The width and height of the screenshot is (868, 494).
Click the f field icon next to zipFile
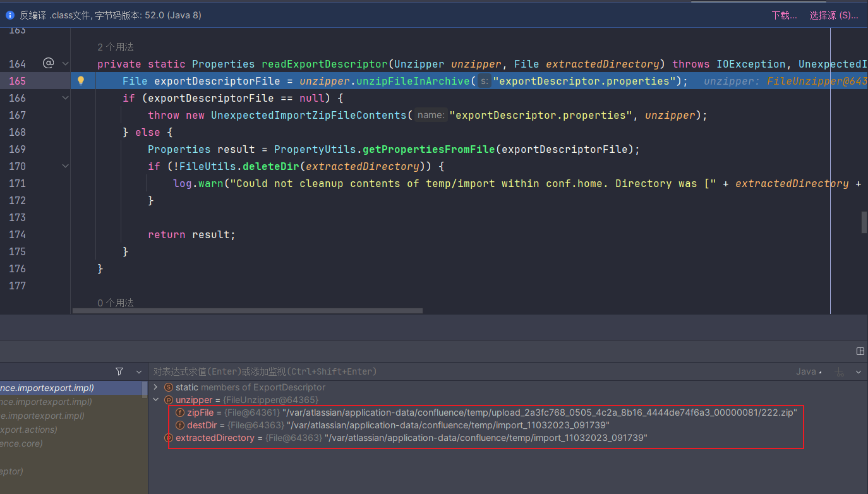point(180,413)
